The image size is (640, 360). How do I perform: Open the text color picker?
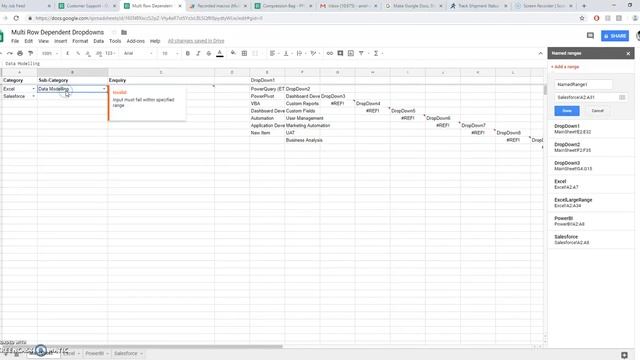pyautogui.click(x=220, y=53)
